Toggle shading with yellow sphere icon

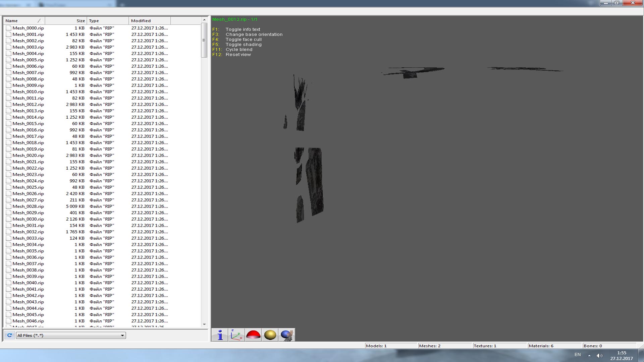[270, 335]
